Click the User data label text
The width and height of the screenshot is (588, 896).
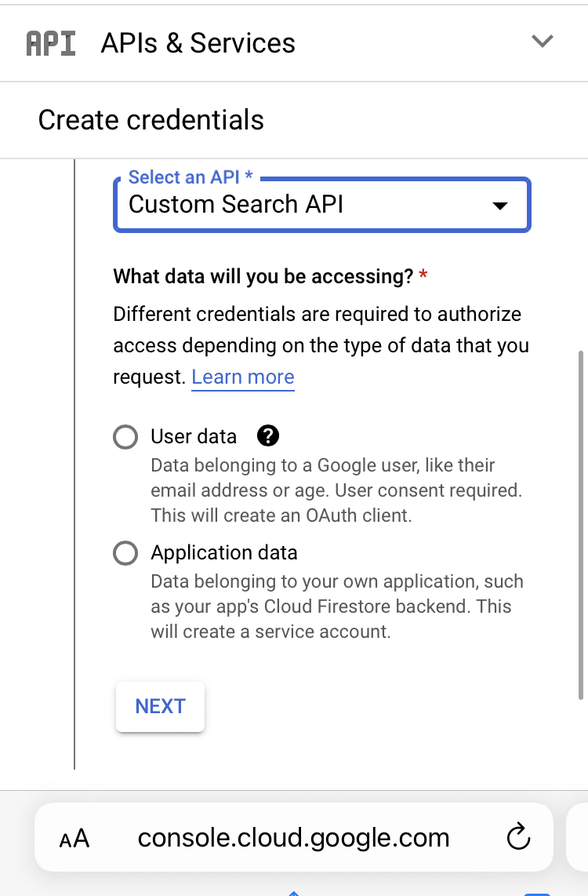click(194, 436)
